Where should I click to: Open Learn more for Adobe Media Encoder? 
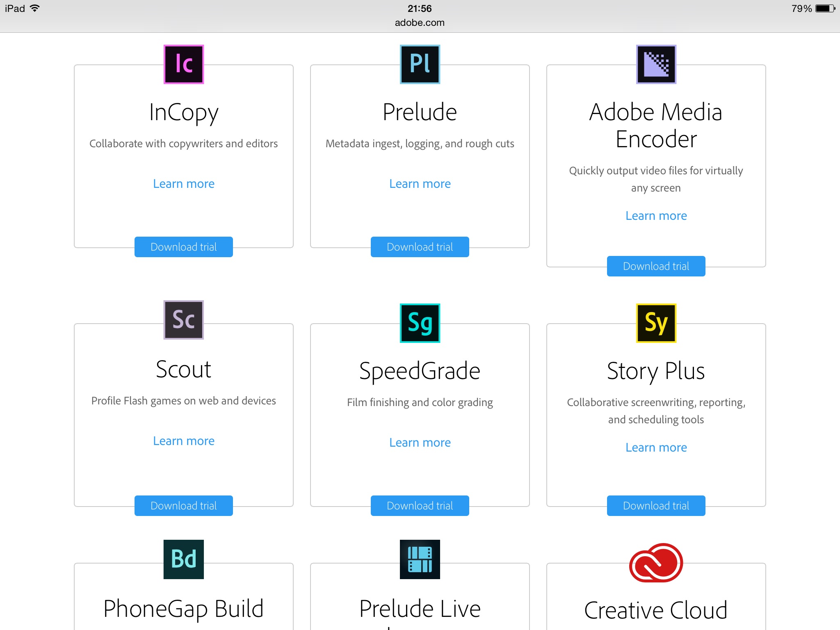click(x=656, y=216)
